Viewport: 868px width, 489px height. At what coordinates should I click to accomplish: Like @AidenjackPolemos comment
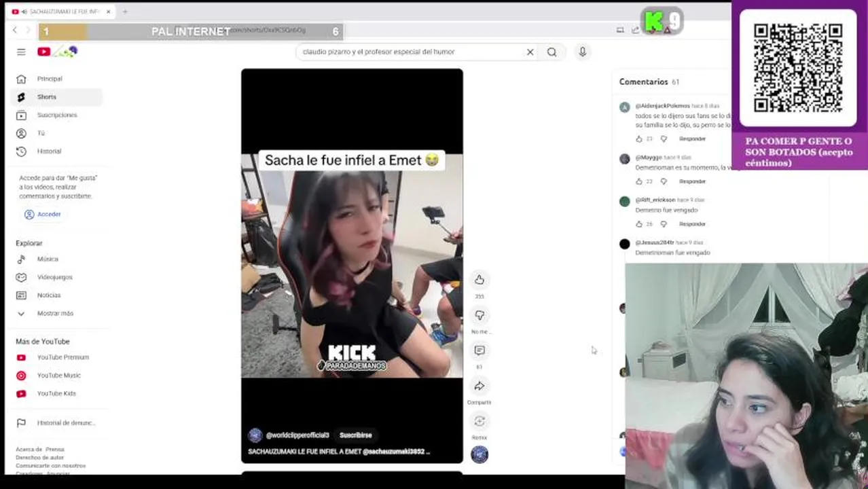click(x=638, y=139)
